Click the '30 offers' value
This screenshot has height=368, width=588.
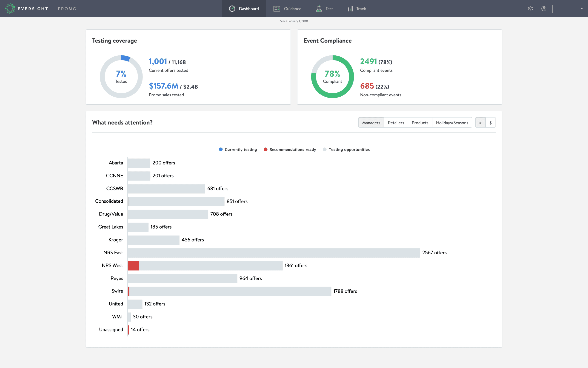point(143,317)
